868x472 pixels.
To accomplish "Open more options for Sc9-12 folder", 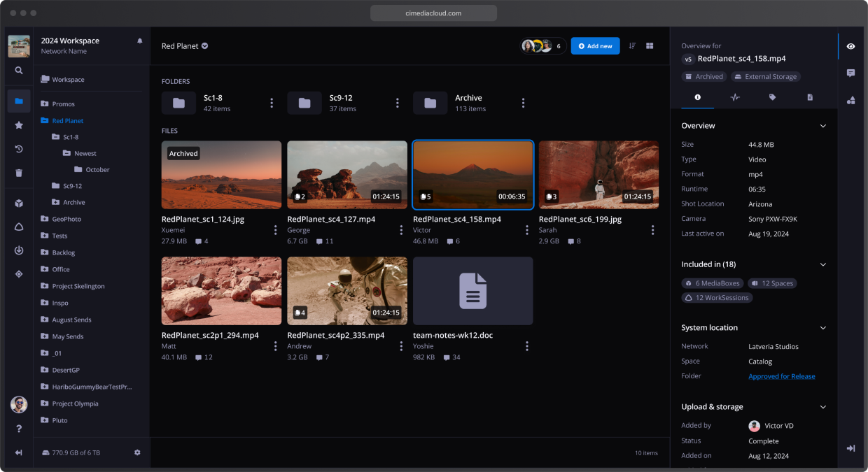I will 398,103.
